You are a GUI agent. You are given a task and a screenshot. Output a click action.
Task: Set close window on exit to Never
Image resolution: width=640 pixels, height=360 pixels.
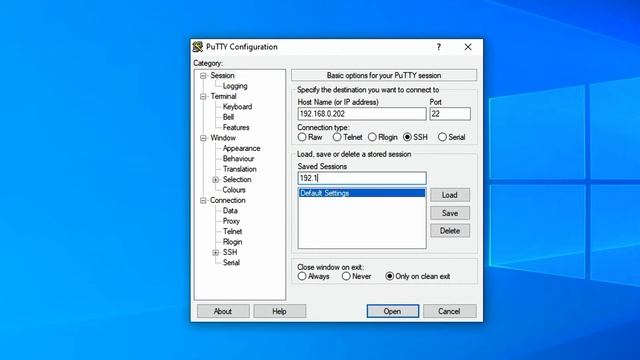point(346,276)
